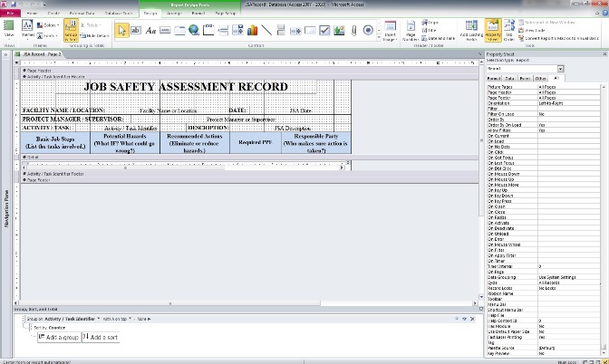Image resolution: width=609 pixels, height=364 pixels.
Task: Click the Date and Time button
Action: [x=438, y=38]
